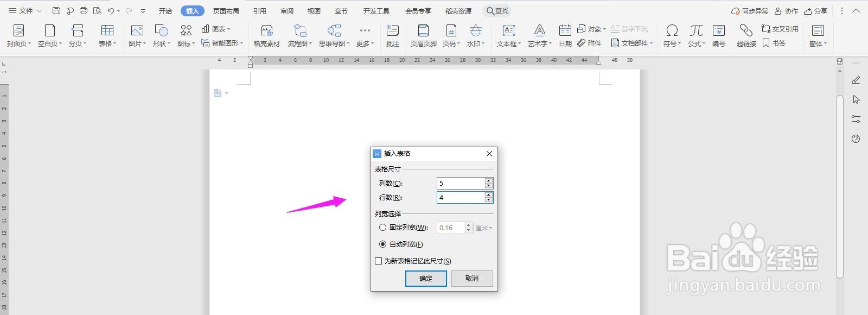
Task: Switch to the Home (开始) tab
Action: point(165,11)
